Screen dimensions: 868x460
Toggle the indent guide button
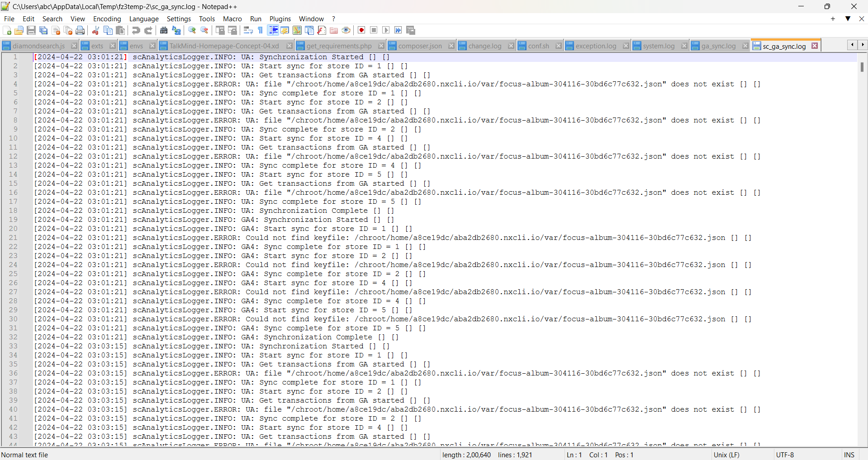273,30
